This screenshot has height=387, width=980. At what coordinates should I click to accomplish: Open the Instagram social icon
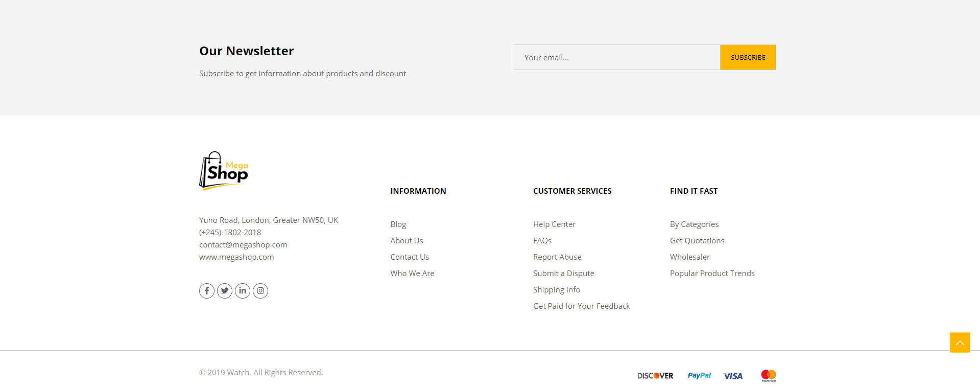coord(260,291)
